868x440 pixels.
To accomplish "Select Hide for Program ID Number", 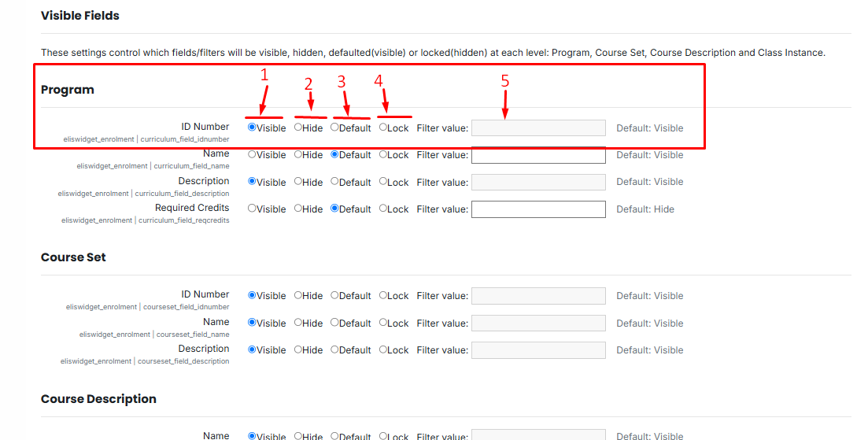I will click(297, 128).
